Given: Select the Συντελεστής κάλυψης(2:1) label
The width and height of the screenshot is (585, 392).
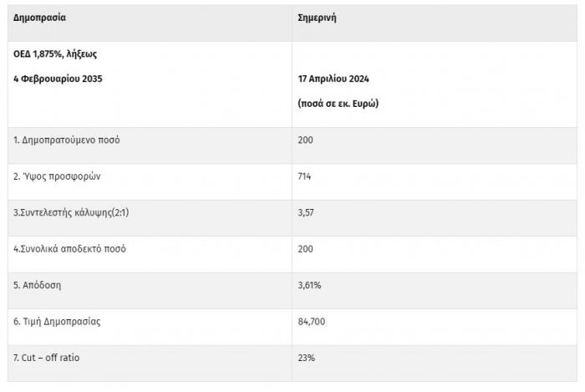Looking at the screenshot, I should 71,212.
